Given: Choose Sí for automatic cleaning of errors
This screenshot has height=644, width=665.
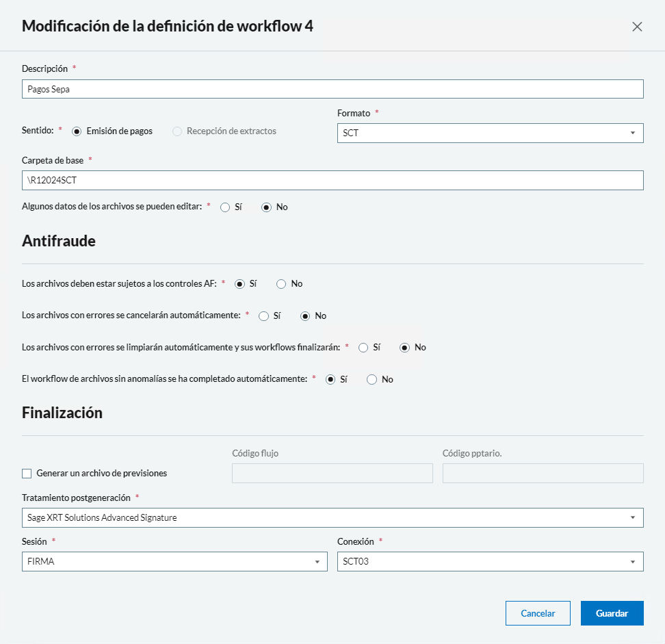Looking at the screenshot, I should 363,348.
